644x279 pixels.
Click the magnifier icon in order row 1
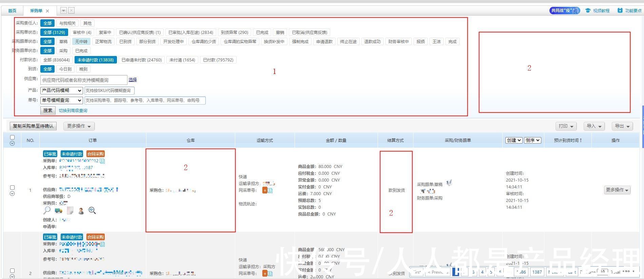[x=47, y=210]
